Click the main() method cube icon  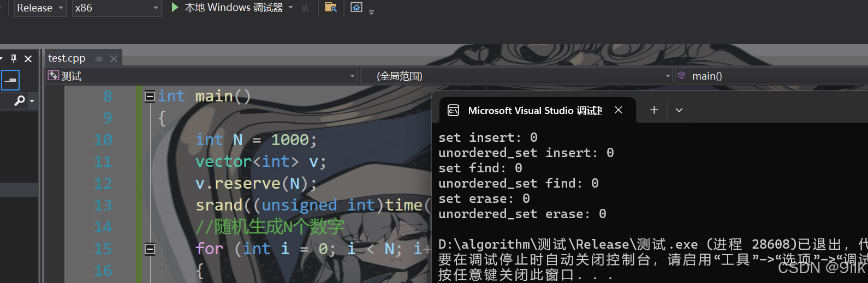682,75
